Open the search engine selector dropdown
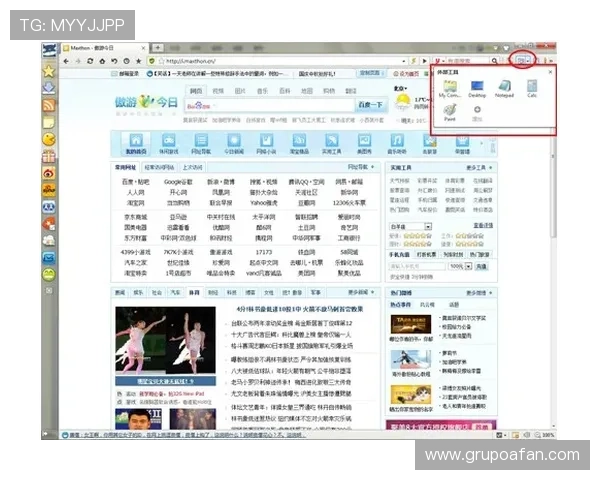Screen dimensions: 600x480 (439, 61)
